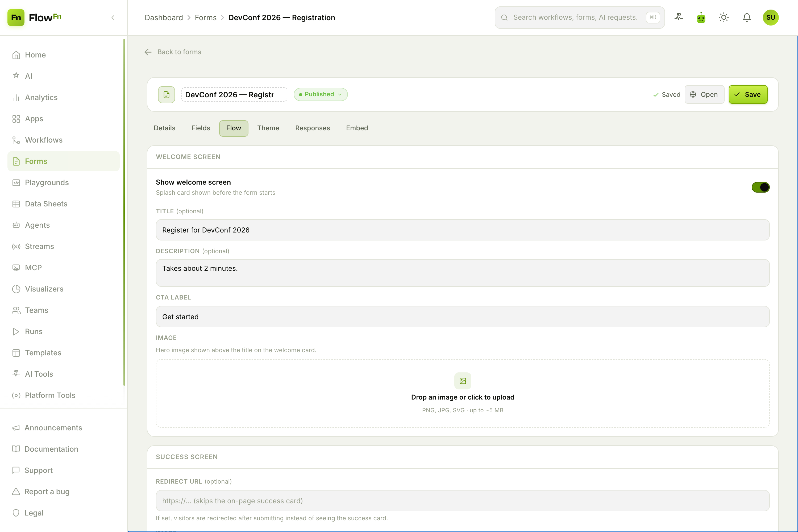Open Data Sheets section

tap(64, 204)
